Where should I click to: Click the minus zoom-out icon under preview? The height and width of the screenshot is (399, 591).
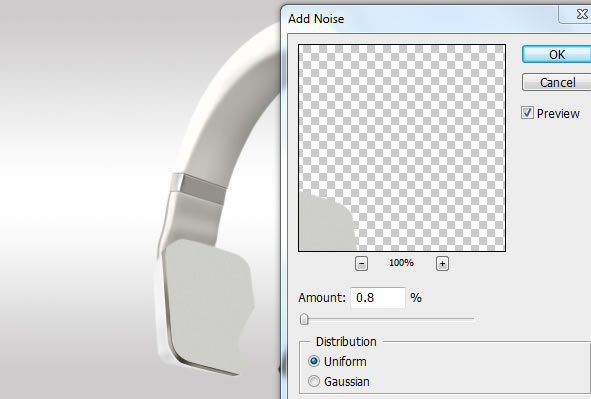click(361, 263)
